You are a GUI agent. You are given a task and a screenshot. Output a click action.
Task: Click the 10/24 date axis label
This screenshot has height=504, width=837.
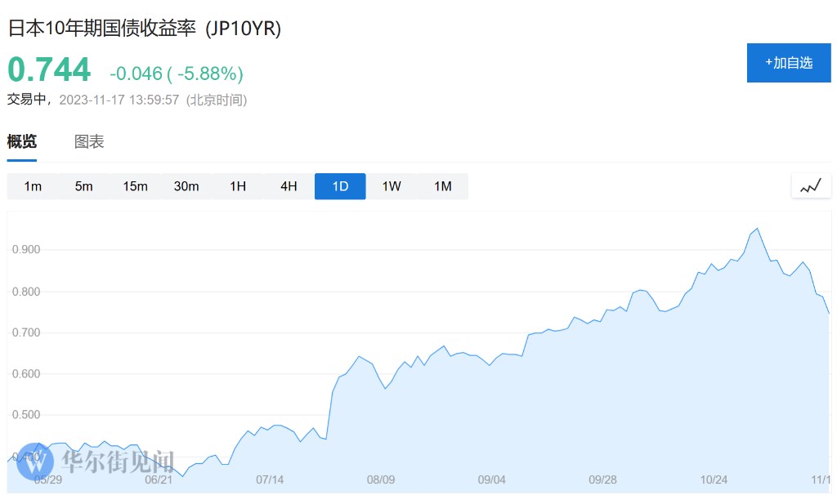tap(714, 479)
